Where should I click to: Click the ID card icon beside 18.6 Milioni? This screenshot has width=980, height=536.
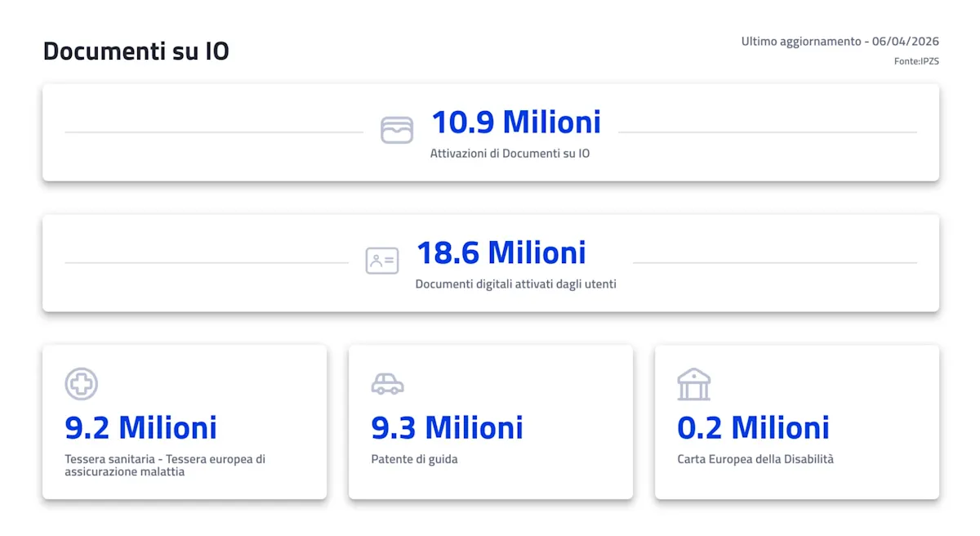(382, 261)
